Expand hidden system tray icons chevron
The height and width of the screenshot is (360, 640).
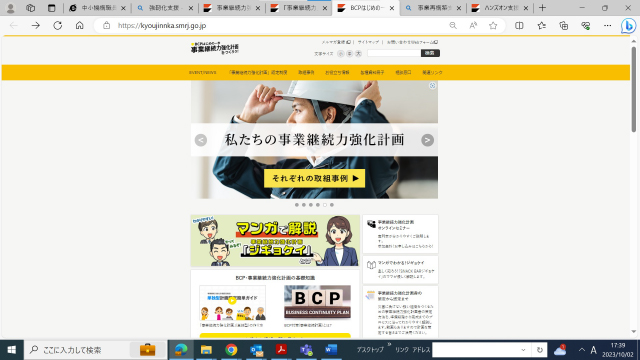(582, 350)
